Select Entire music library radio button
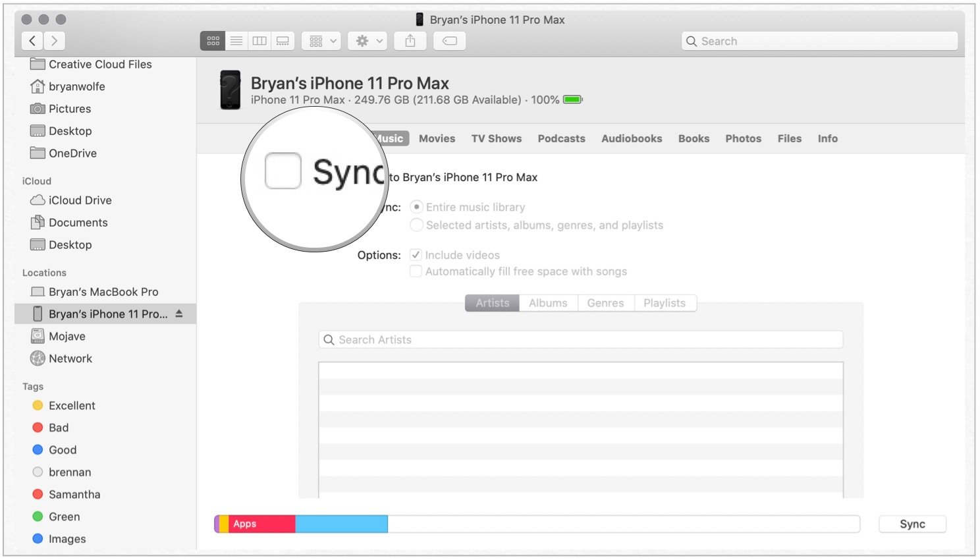Screen dimensions: 980x560 [x=416, y=207]
